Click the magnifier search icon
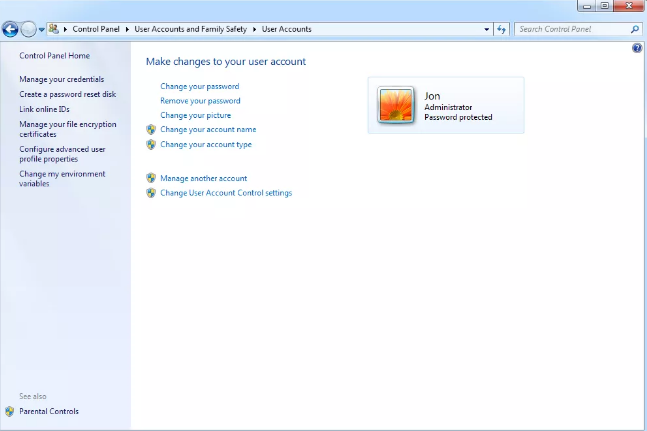Screen dimensions: 647x431 (635, 29)
